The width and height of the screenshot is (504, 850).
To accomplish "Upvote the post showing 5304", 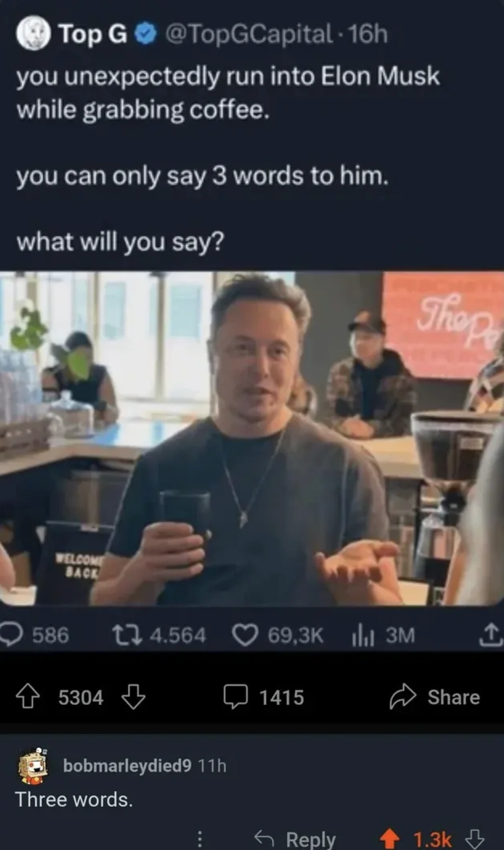I will click(x=27, y=697).
